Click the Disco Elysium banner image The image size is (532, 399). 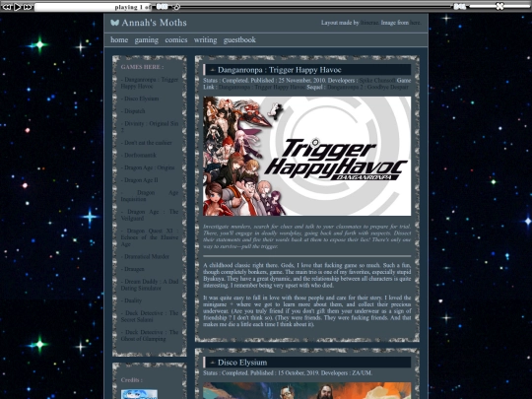(x=306, y=390)
